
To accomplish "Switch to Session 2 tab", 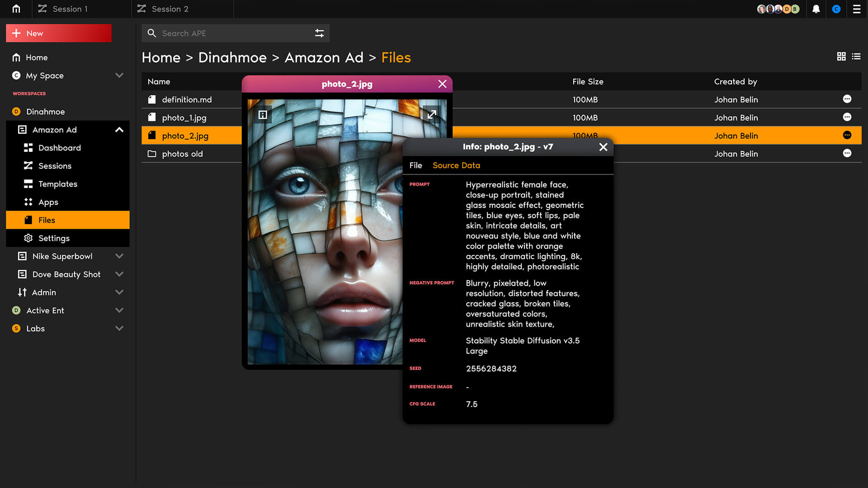I will coord(170,9).
